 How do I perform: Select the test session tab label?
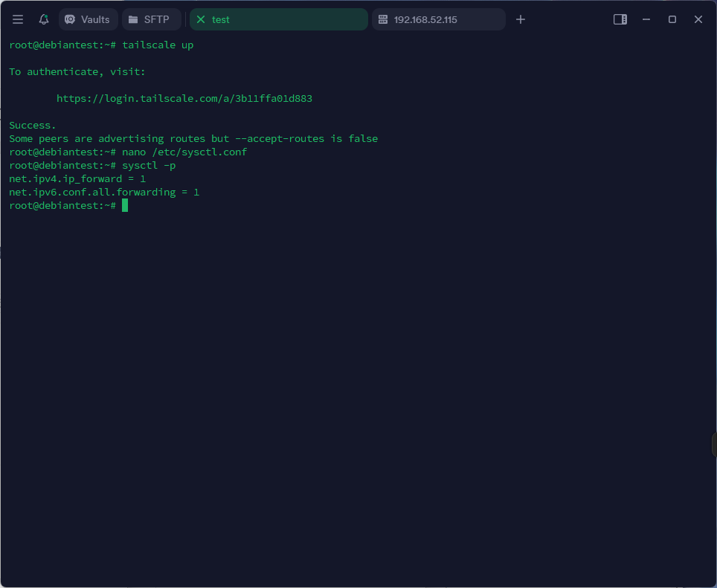pyautogui.click(x=221, y=19)
